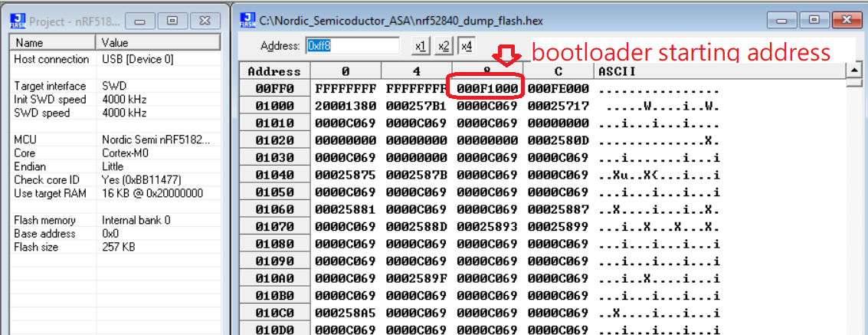
Task: Toggle the x4 word display width
Action: click(467, 46)
